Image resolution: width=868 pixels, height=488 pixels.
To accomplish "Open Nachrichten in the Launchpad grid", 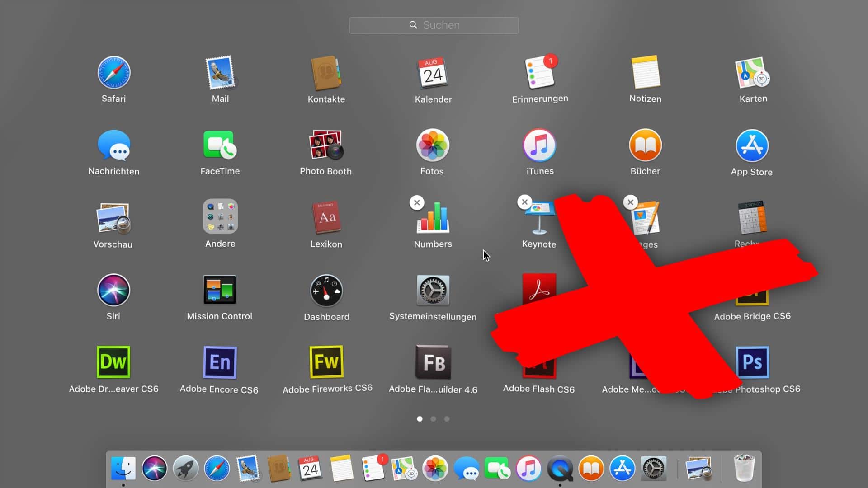I will pyautogui.click(x=114, y=145).
